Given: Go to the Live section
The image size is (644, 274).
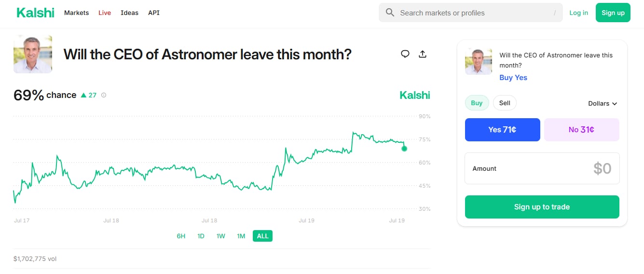Looking at the screenshot, I should [x=105, y=13].
